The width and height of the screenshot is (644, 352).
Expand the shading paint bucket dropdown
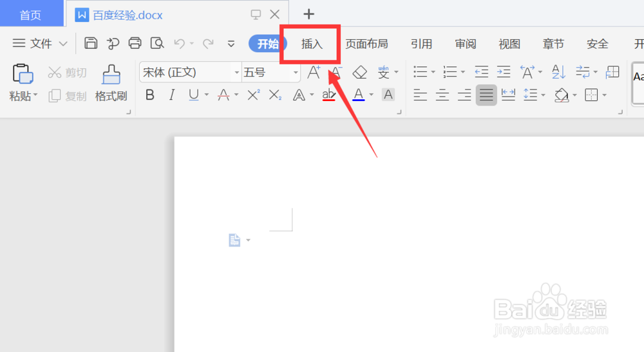tap(574, 96)
